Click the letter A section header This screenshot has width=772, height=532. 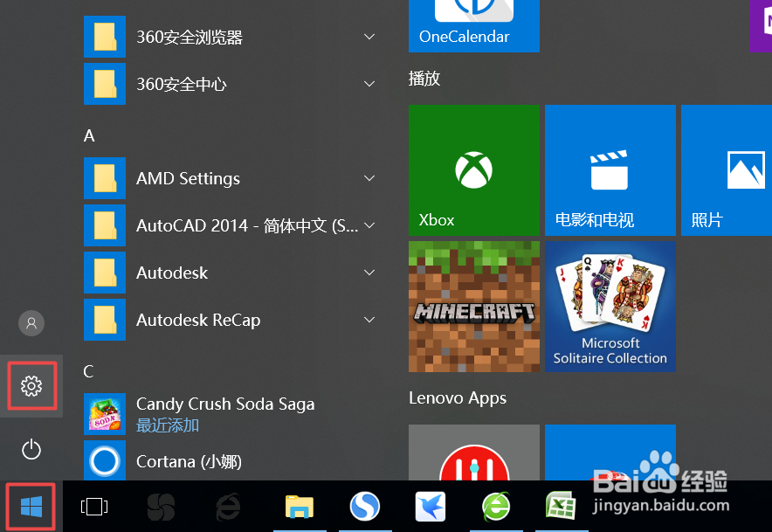pos(89,135)
